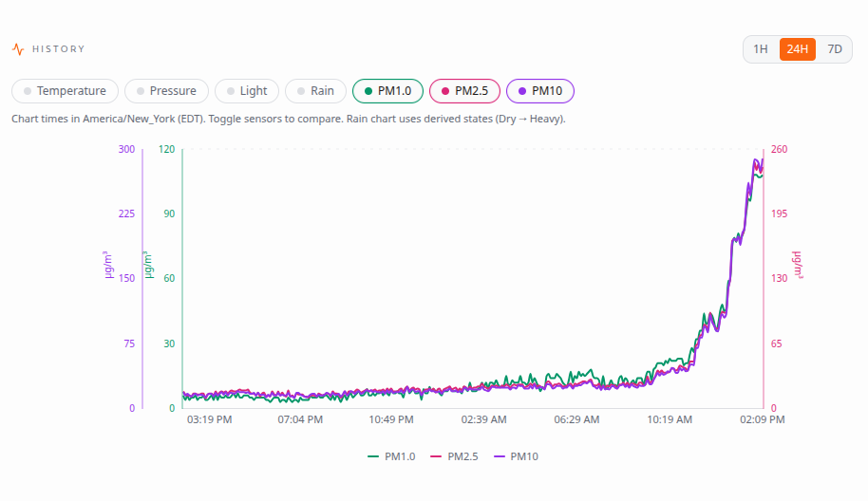Enable the Light sensor chip
This screenshot has height=501, width=868.
247,91
